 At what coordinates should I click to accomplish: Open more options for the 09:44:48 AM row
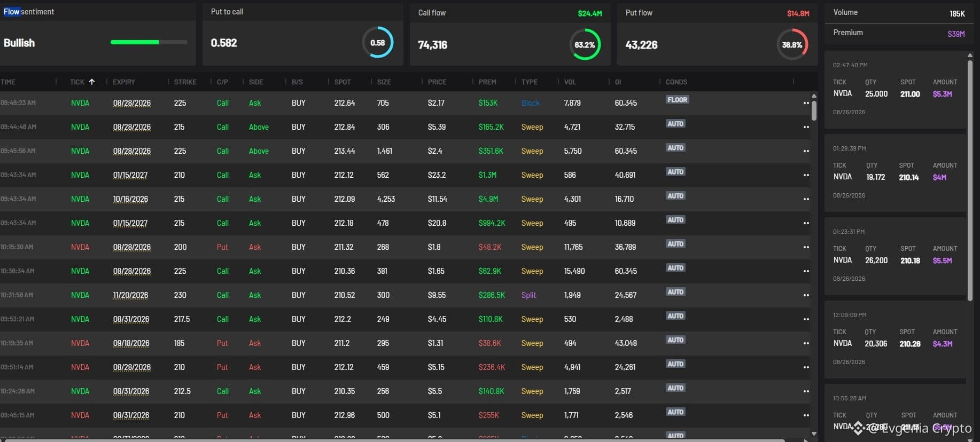click(806, 127)
